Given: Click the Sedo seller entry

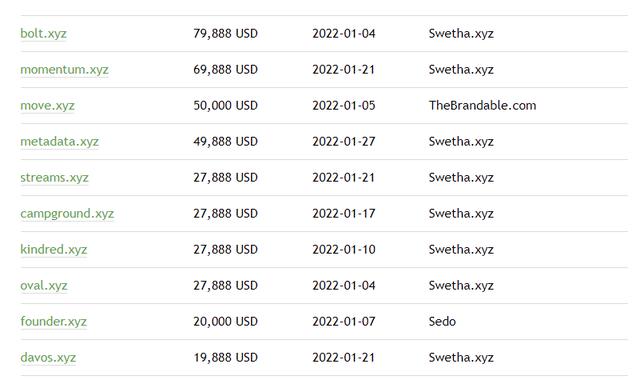Looking at the screenshot, I should (x=442, y=321).
